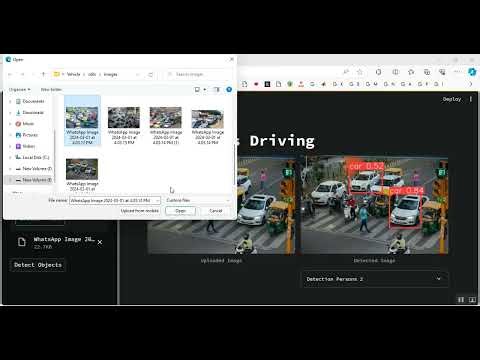Expand Detection Persons 2 section
480x360 pixels.
[375, 279]
